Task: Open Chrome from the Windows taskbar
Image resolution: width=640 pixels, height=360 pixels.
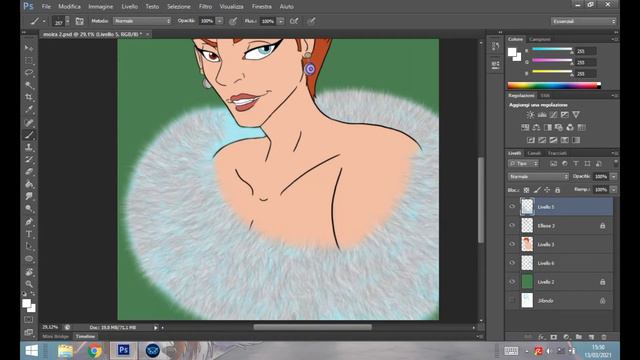Action: 95,351
